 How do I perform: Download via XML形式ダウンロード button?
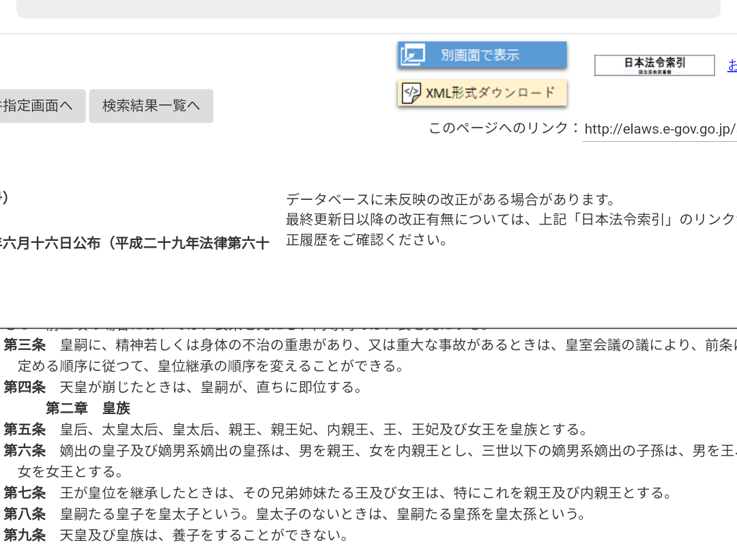click(x=482, y=93)
